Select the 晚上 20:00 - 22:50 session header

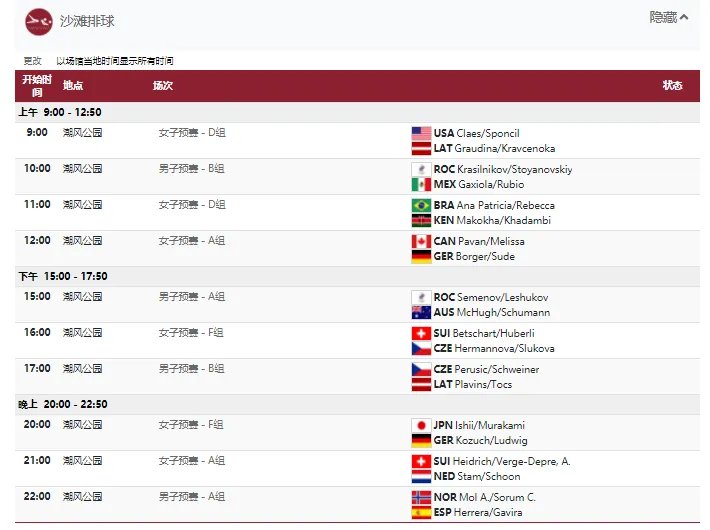click(x=63, y=404)
